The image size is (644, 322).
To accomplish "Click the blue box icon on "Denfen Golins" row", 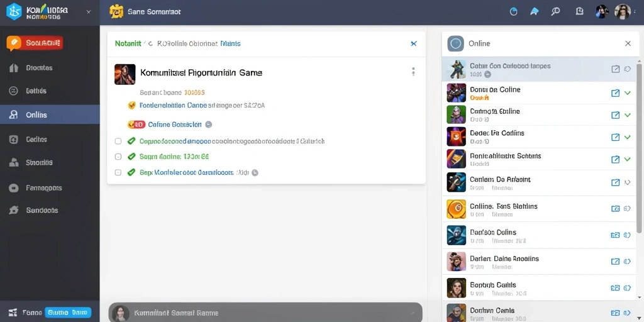I will [x=615, y=235].
